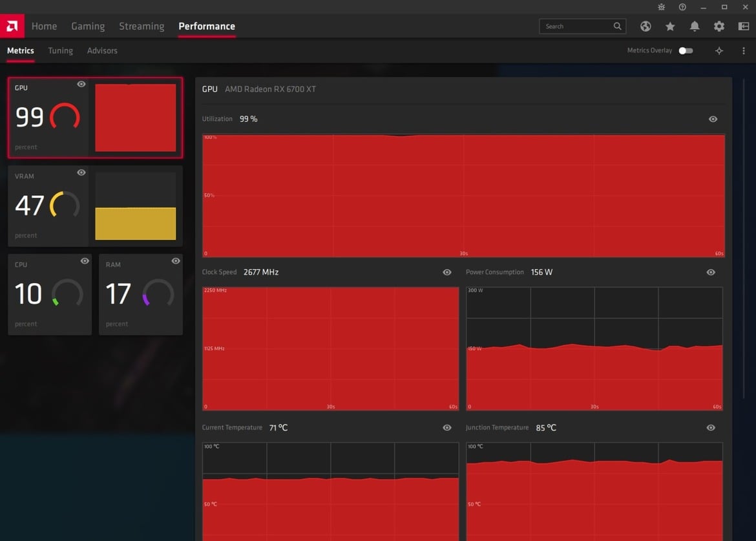Image resolution: width=756 pixels, height=541 pixels.
Task: Open the web browser globe icon
Action: (x=646, y=27)
